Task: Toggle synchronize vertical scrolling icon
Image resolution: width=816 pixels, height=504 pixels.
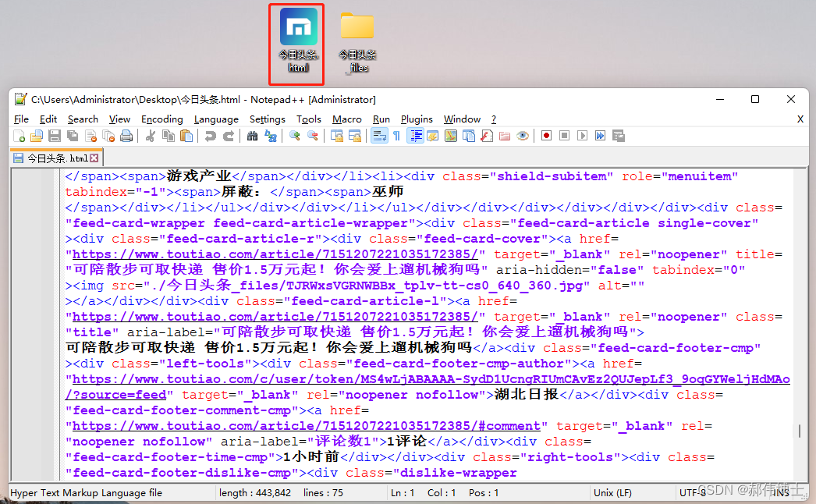Action: pos(337,137)
